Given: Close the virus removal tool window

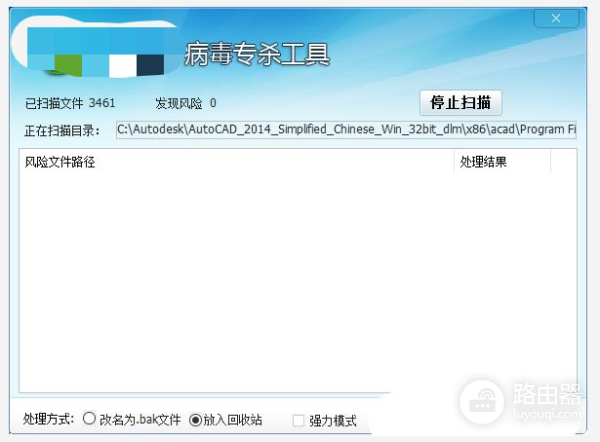Looking at the screenshot, I should [x=556, y=18].
